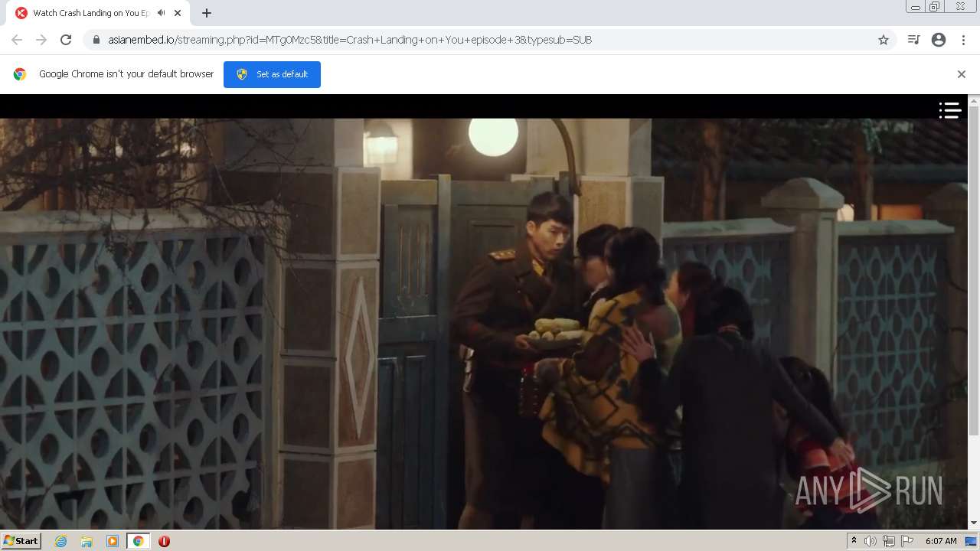The image size is (980, 551).
Task: Reload the current page
Action: click(x=66, y=40)
